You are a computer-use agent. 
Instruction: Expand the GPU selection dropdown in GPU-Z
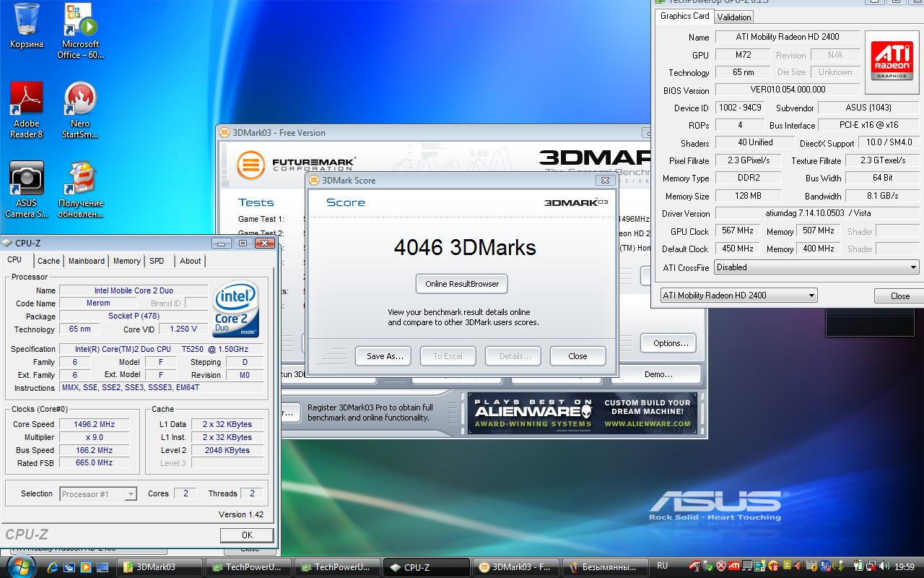tap(739, 296)
